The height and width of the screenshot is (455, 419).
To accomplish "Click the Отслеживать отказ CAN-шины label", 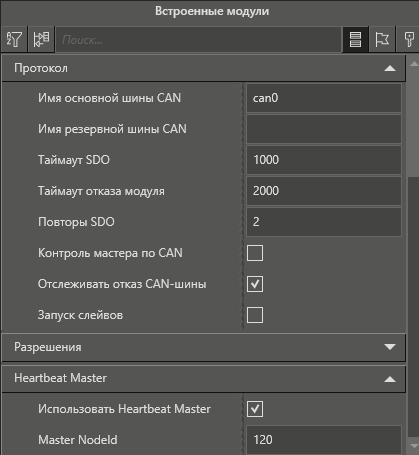I will (122, 284).
